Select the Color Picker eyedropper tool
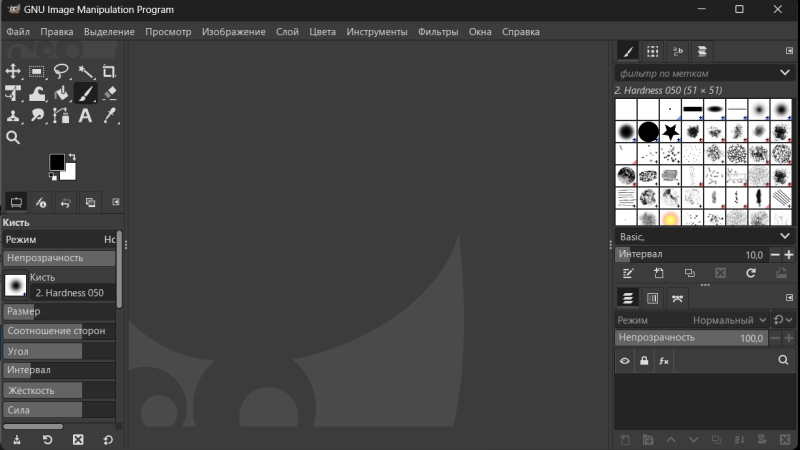 tap(109, 116)
